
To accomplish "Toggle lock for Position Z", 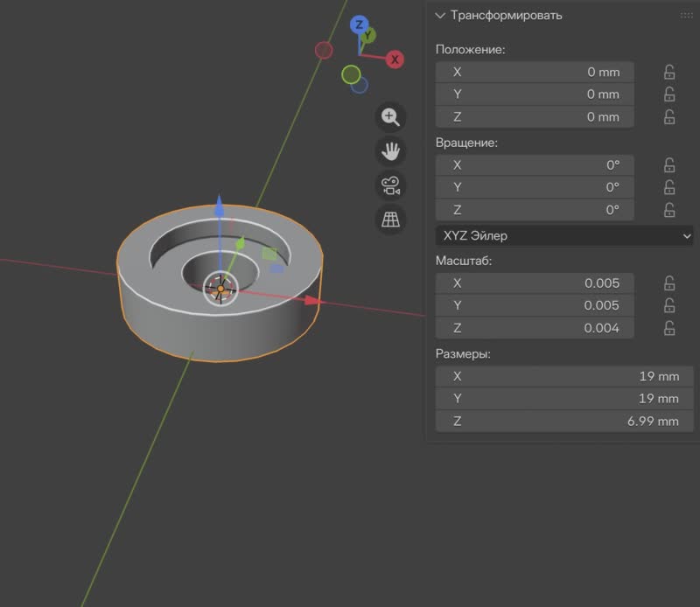I will click(669, 117).
